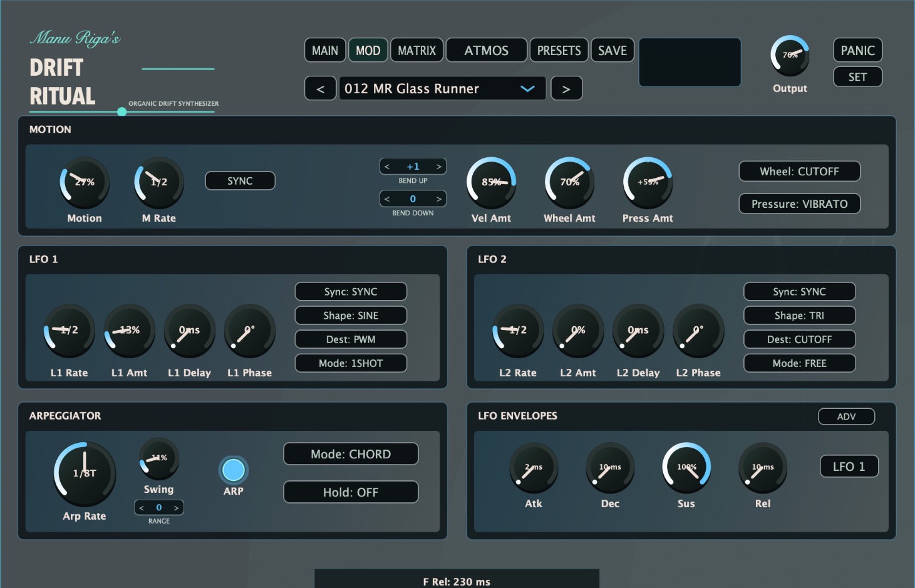
Task: Change LFO 1 Mode: 1SHOT
Action: [x=351, y=363]
